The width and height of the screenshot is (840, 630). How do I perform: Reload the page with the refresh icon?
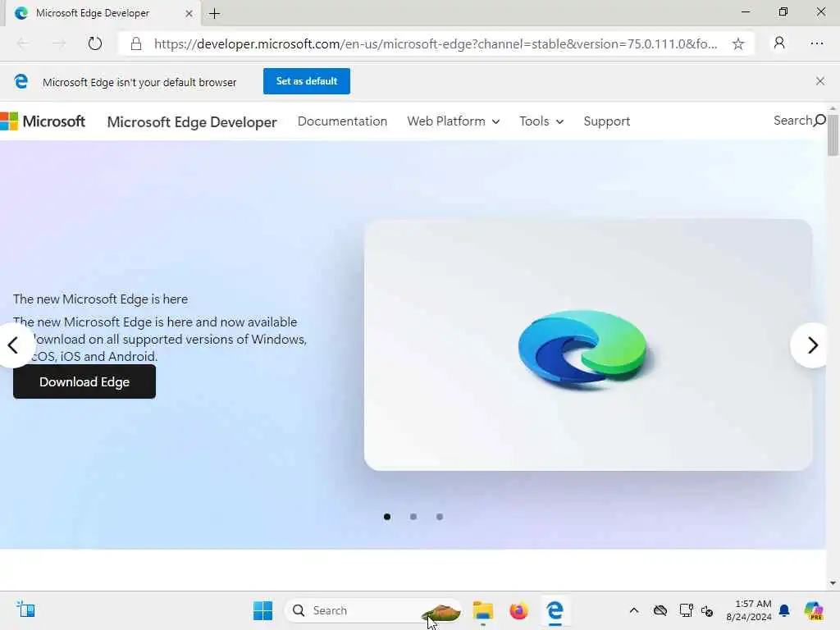coord(95,43)
